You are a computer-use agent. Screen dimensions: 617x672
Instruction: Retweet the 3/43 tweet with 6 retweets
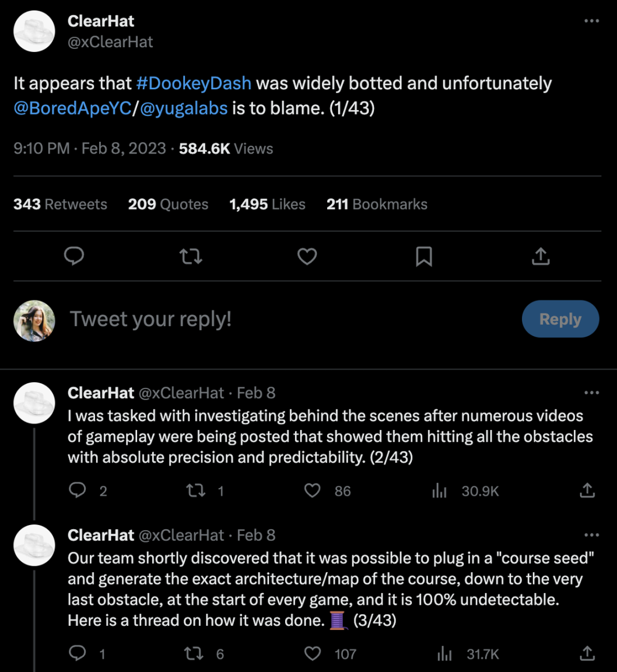pos(194,653)
